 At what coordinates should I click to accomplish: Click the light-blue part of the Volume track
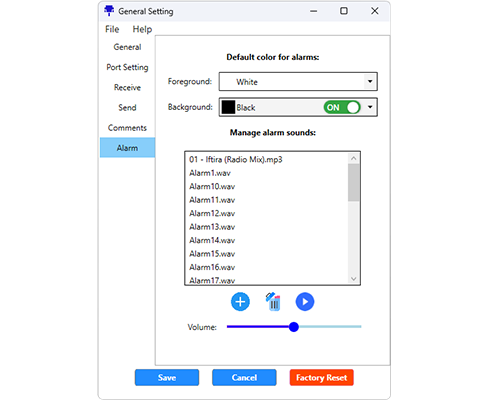[x=330, y=327]
